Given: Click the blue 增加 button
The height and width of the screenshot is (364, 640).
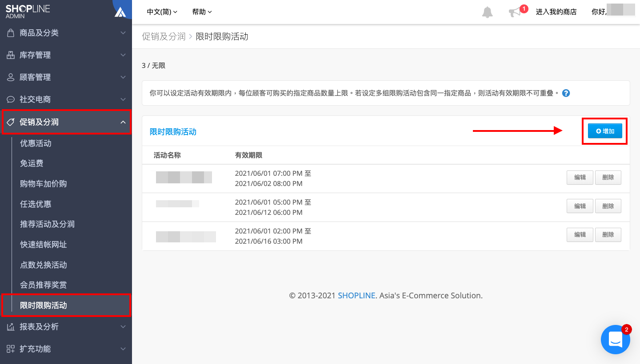Looking at the screenshot, I should (605, 131).
